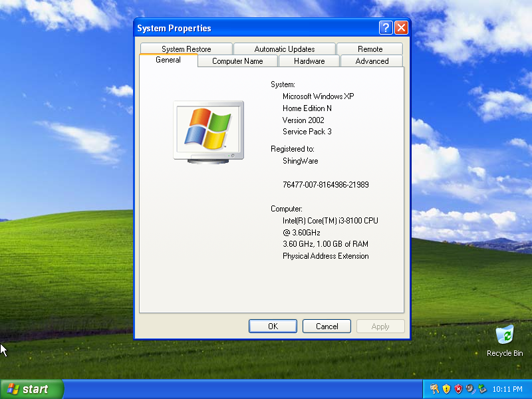Dismiss the dialog with Cancel
This screenshot has width=532, height=399.
click(327, 326)
